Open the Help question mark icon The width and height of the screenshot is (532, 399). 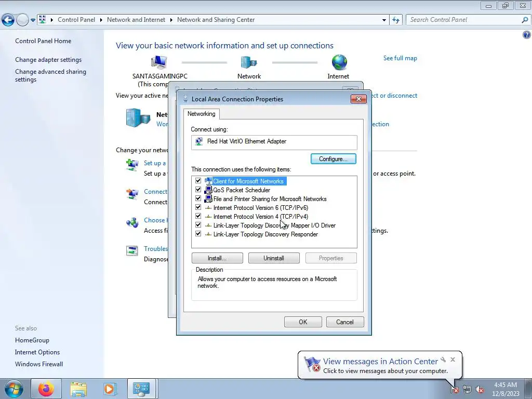[x=527, y=35]
